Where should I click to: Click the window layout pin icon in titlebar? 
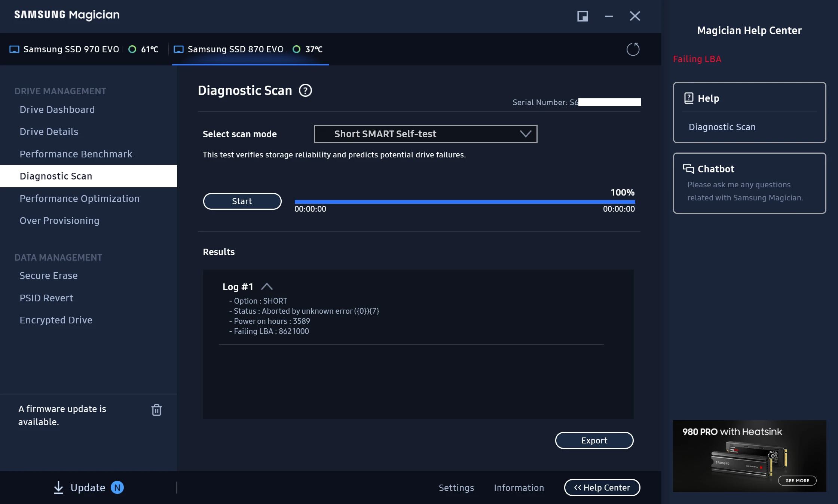pos(582,16)
